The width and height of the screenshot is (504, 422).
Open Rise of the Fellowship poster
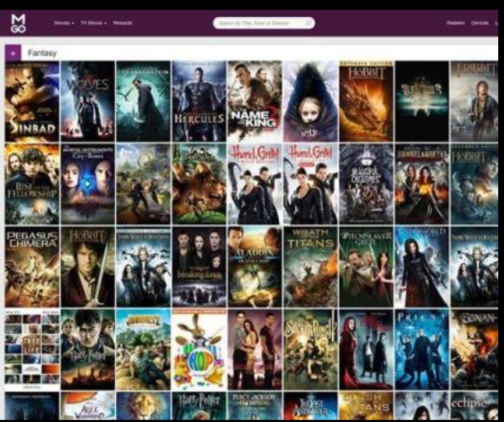pos(32,184)
